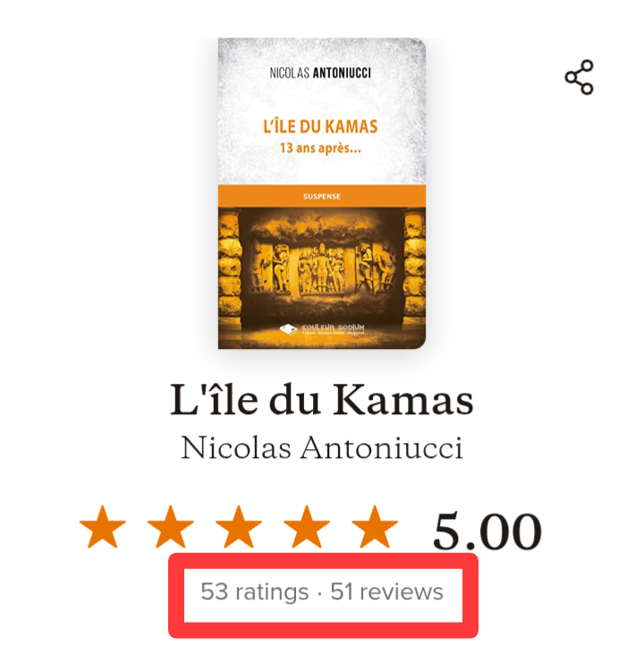Select the fifth orange rating star

[375, 527]
